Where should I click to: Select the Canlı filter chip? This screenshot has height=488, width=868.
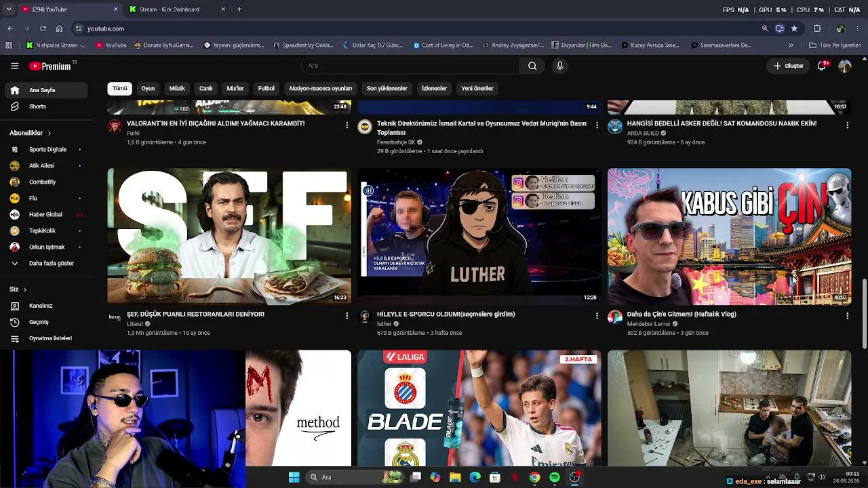(206, 88)
